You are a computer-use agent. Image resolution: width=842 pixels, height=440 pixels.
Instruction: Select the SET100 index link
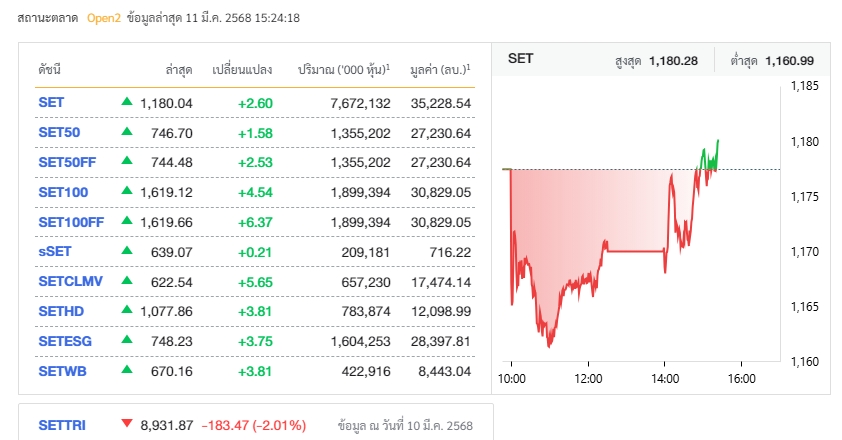pos(62,192)
